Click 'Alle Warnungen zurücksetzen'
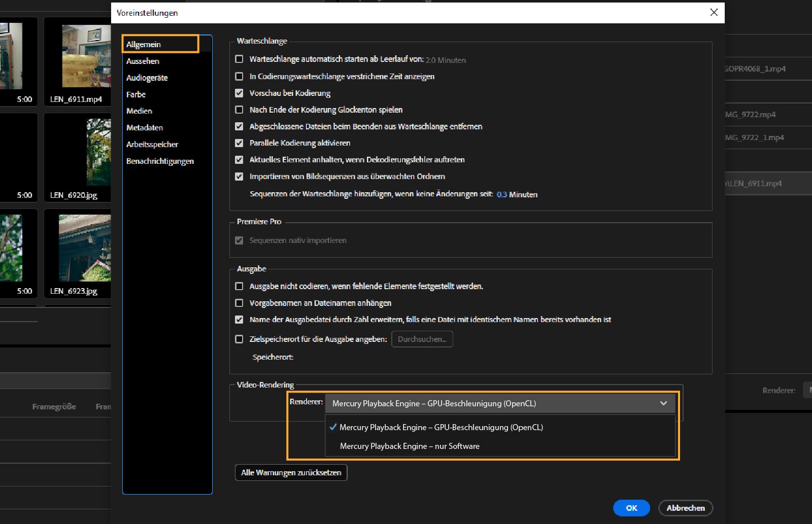 pyautogui.click(x=291, y=472)
